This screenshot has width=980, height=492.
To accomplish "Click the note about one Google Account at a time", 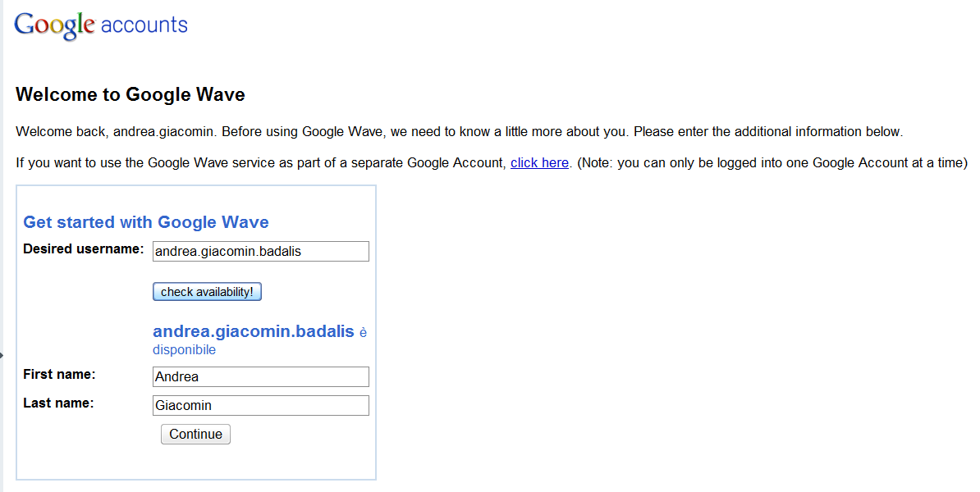I will click(x=772, y=163).
